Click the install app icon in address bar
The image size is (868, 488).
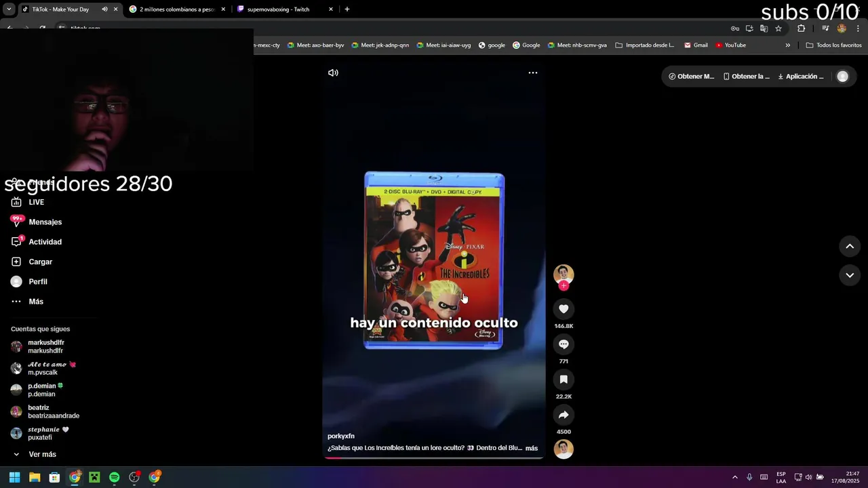pyautogui.click(x=749, y=28)
